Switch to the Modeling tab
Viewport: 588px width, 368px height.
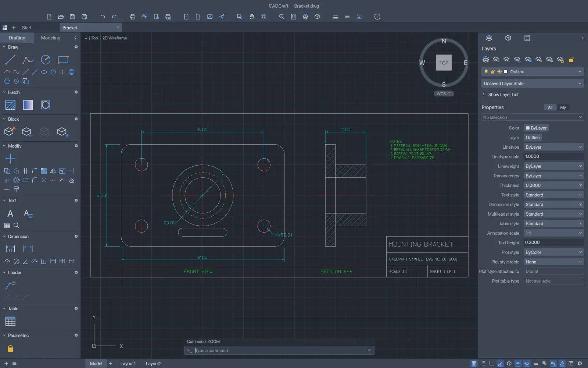51,38
